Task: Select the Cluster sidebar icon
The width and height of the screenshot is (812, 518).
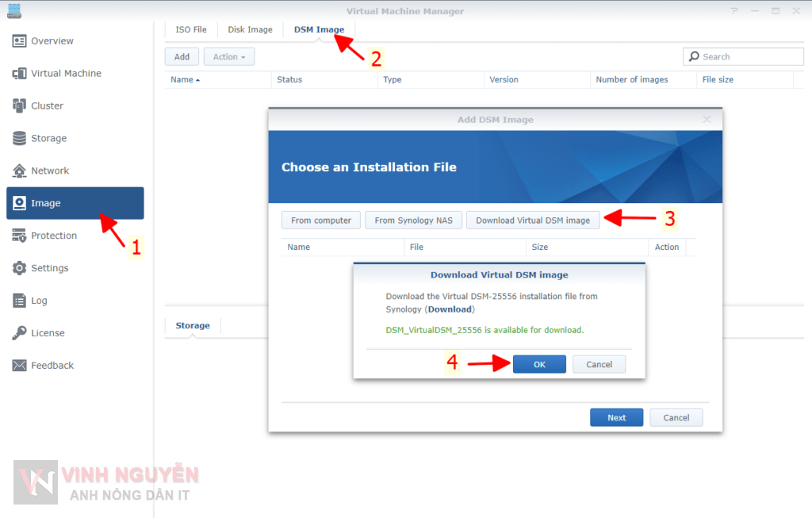Action: 19,106
